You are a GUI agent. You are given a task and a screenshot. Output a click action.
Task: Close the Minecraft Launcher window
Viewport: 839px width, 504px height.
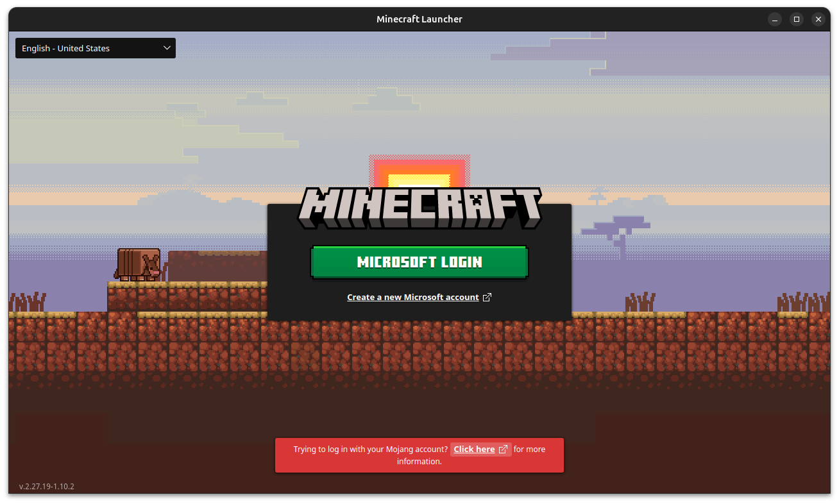(818, 19)
